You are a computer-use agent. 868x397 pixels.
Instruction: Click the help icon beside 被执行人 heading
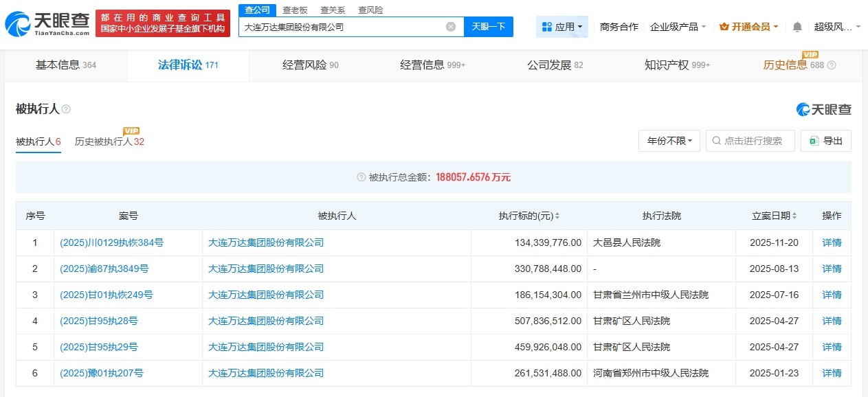pos(66,109)
